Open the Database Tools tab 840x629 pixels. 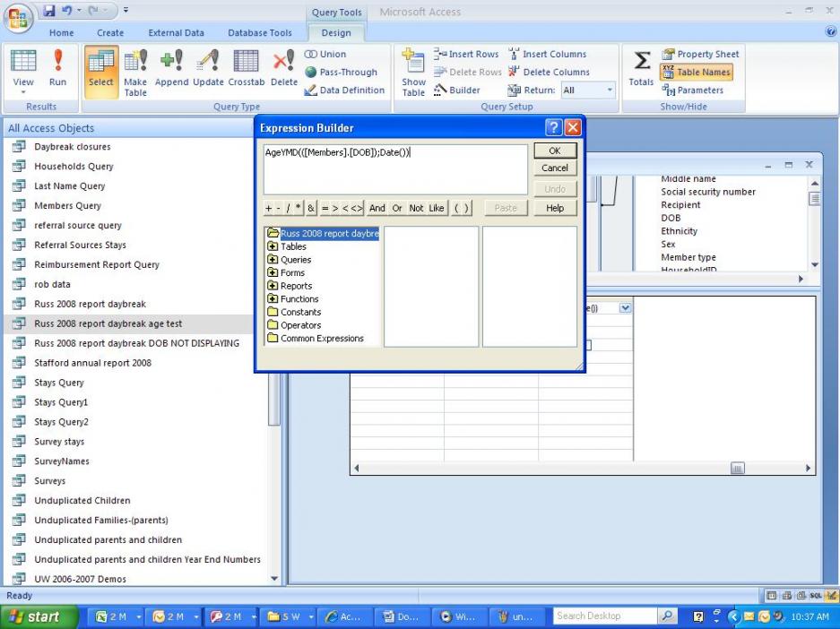(x=260, y=32)
